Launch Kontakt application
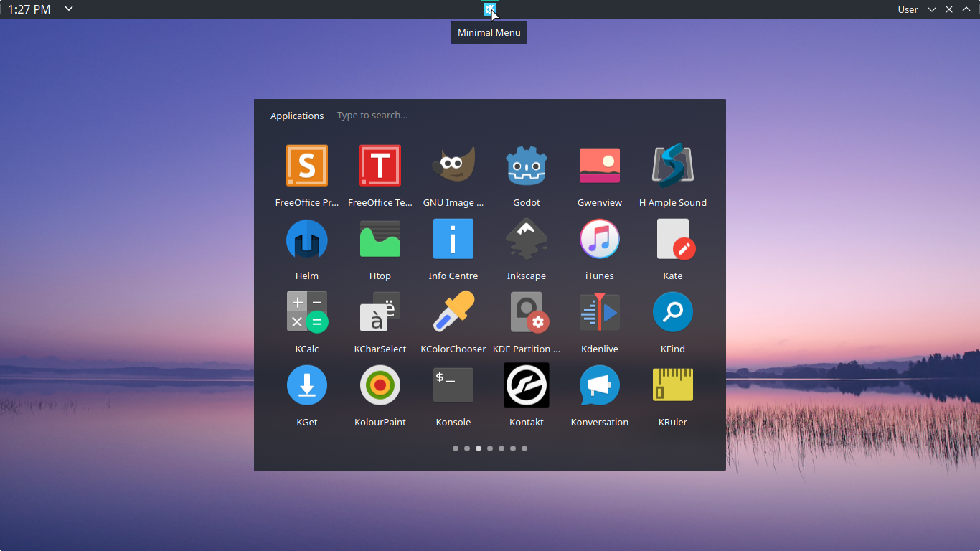Image resolution: width=980 pixels, height=551 pixels. coord(527,385)
